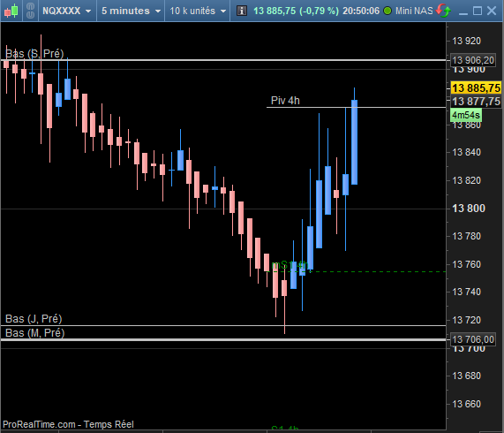Open the 10 k unités history dropdown
504x433 pixels.
(198, 11)
